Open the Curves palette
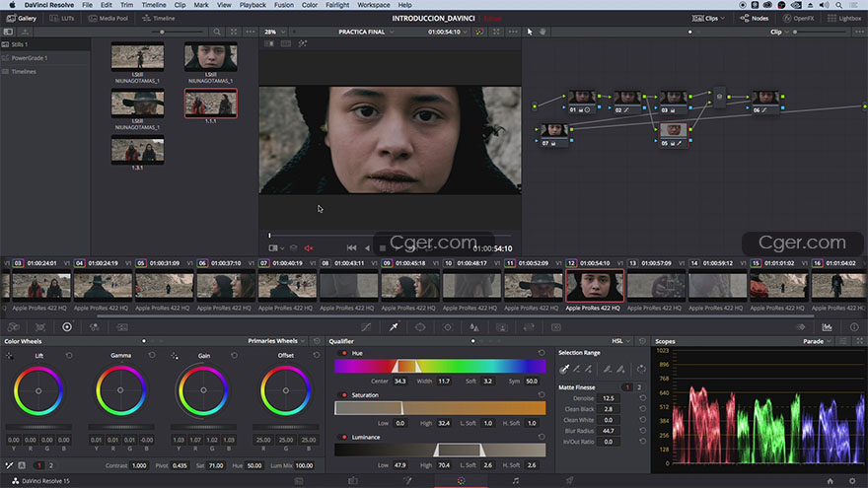Viewport: 868px width, 488px height. pos(366,327)
